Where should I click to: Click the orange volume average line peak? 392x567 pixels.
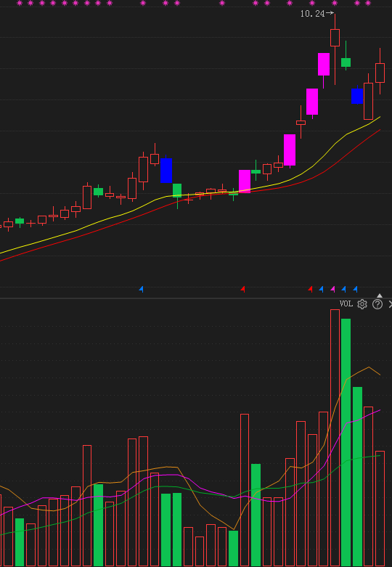[x=369, y=367]
